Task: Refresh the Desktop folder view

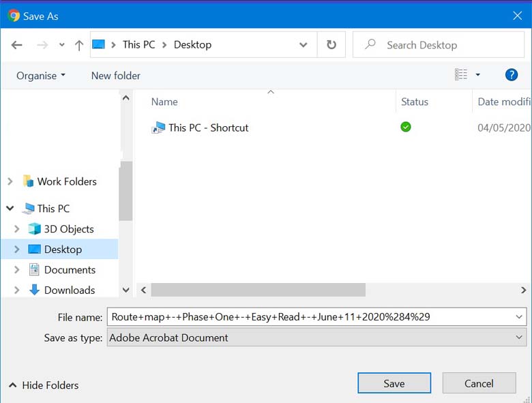Action: (x=331, y=45)
